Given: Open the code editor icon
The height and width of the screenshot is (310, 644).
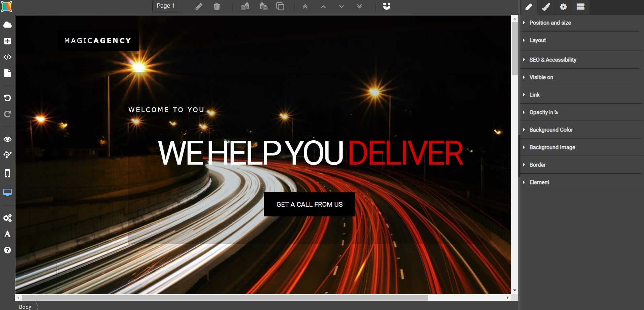Looking at the screenshot, I should coord(7,57).
